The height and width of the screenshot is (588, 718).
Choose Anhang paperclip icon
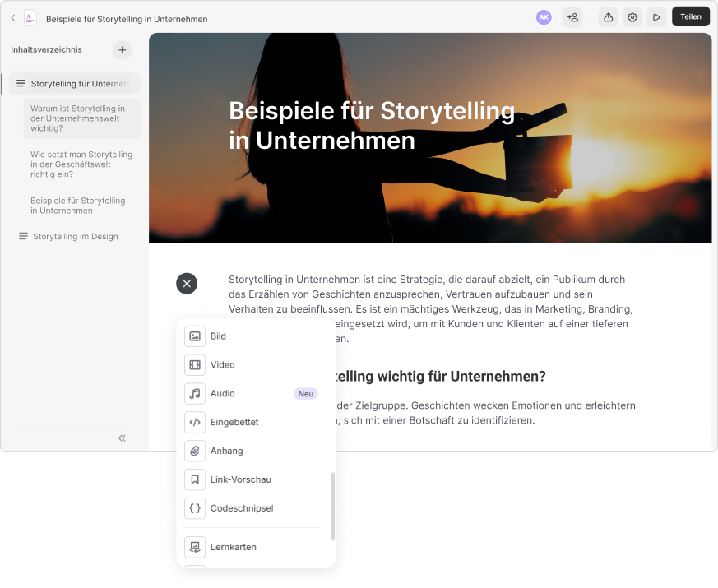coord(195,451)
